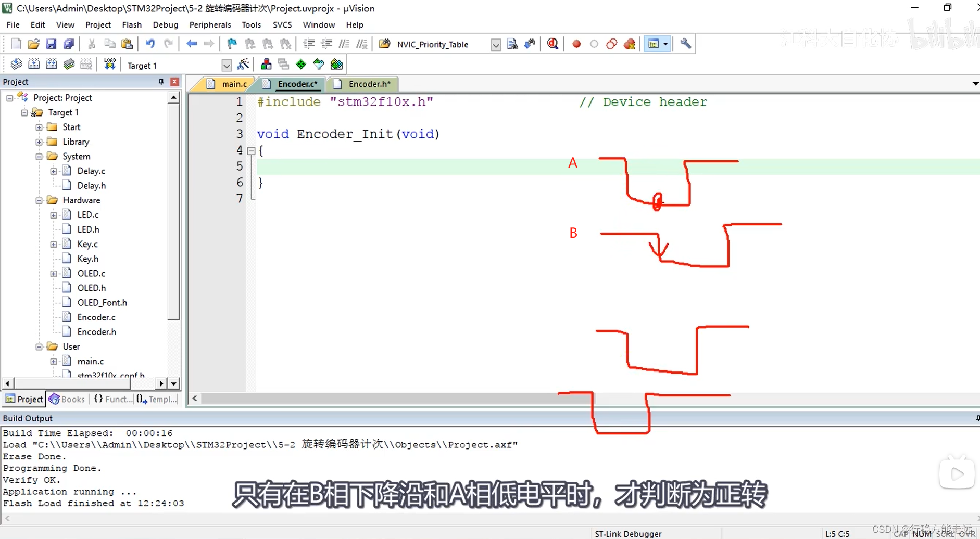Indent selected lines icon
The height and width of the screenshot is (539, 980).
[x=309, y=44]
